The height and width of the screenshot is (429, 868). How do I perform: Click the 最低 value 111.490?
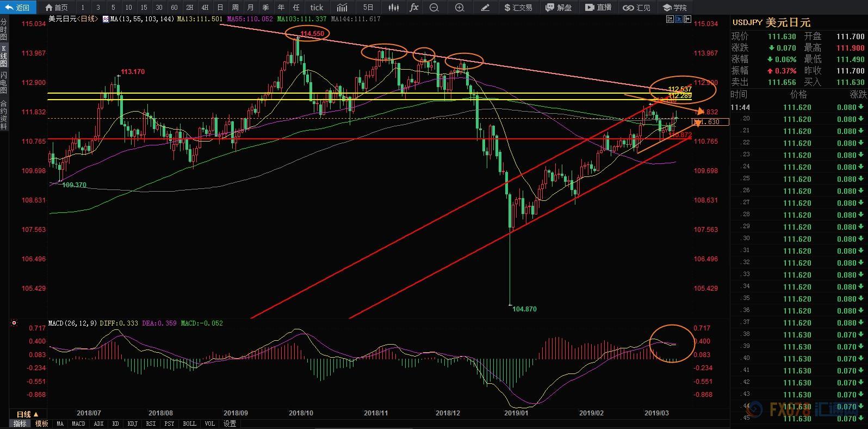click(x=850, y=59)
